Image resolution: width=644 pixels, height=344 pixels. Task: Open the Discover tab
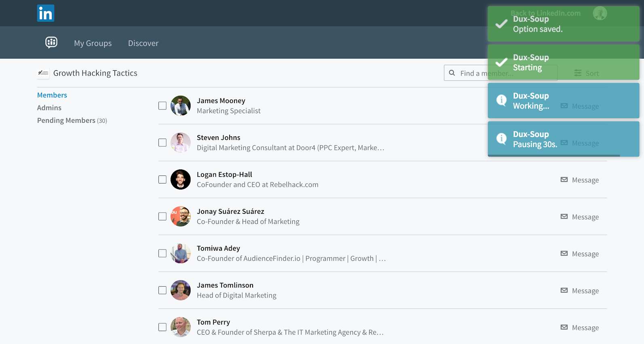[143, 43]
